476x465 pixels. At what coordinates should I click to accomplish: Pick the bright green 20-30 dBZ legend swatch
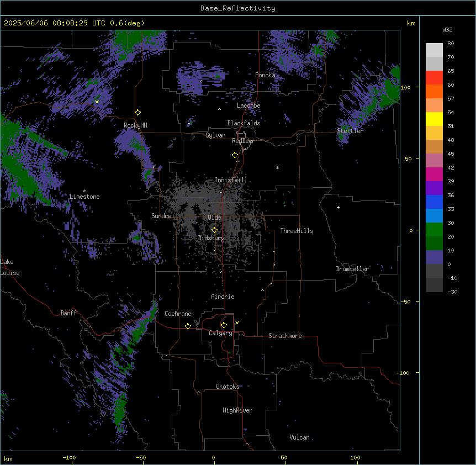coord(434,230)
